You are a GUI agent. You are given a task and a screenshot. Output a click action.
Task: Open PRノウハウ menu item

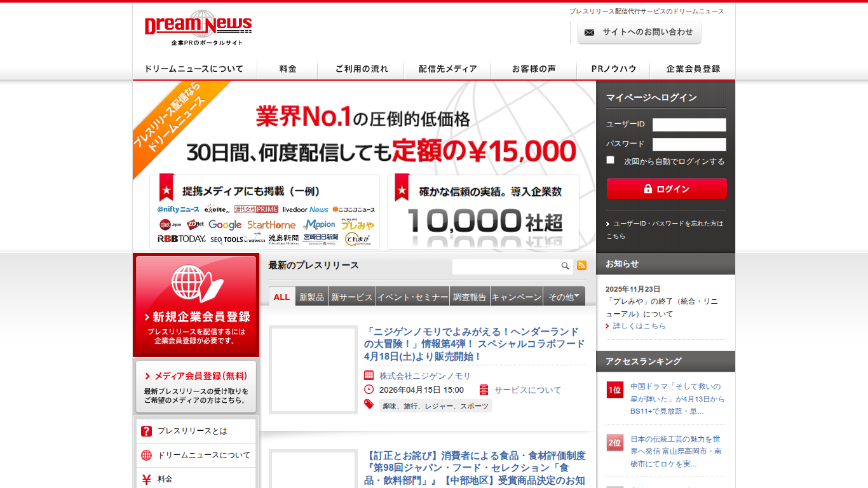(x=613, y=69)
